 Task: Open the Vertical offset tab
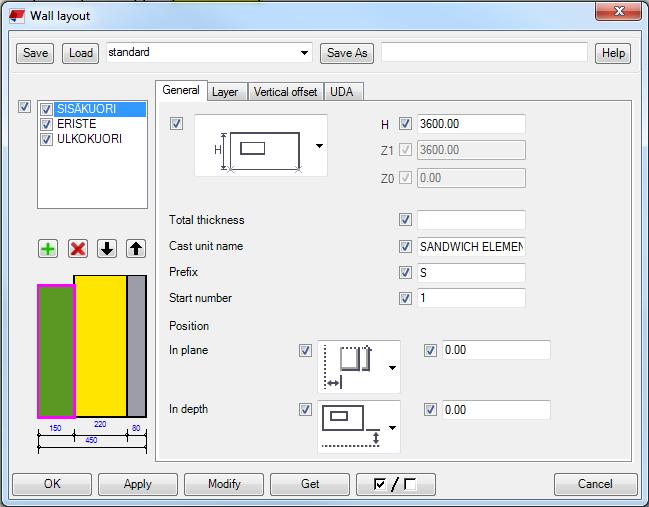tap(286, 92)
